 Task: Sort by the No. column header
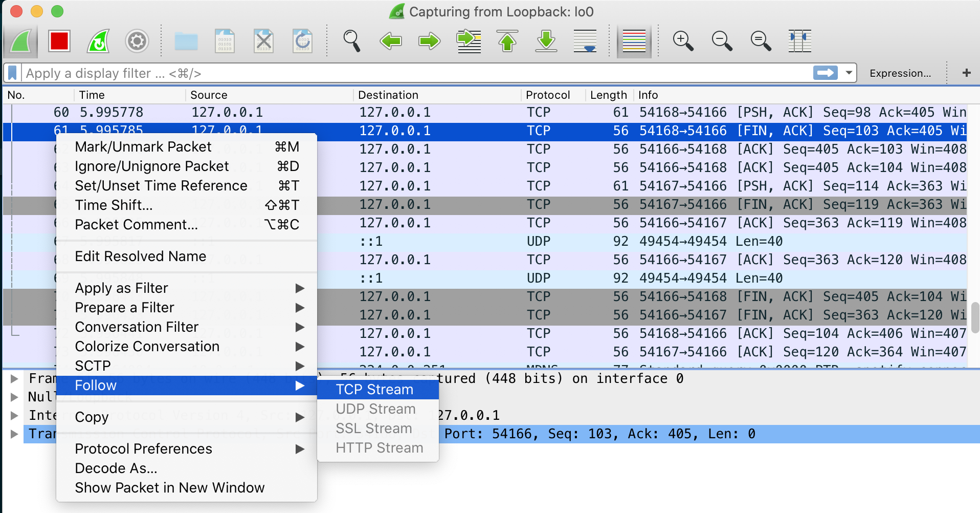[38, 95]
